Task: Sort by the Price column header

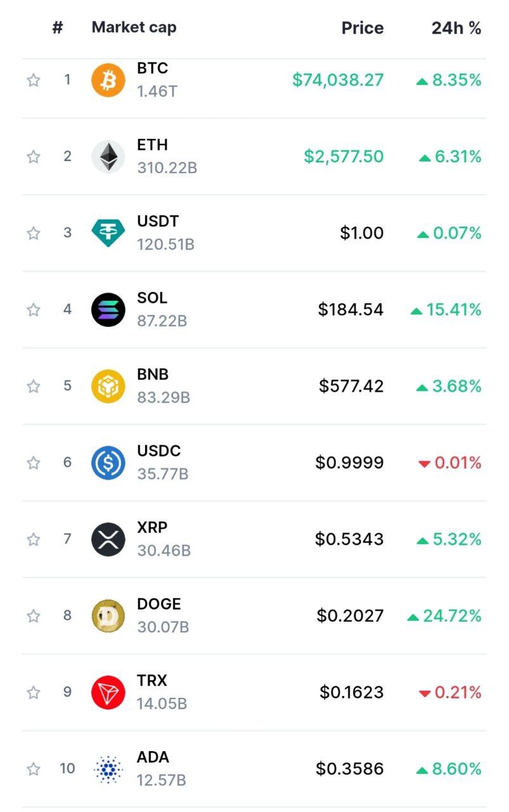Action: (362, 28)
